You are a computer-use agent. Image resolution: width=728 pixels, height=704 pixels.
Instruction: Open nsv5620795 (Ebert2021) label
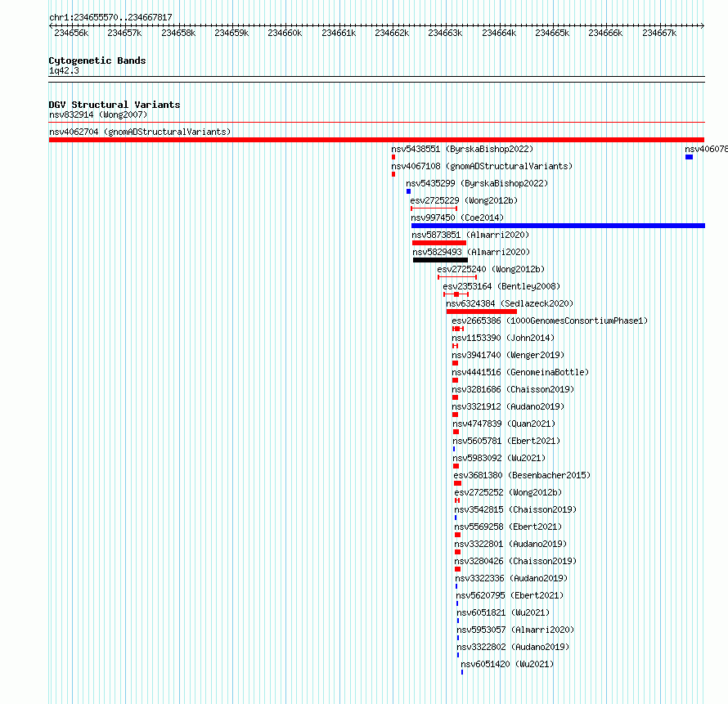510,595
